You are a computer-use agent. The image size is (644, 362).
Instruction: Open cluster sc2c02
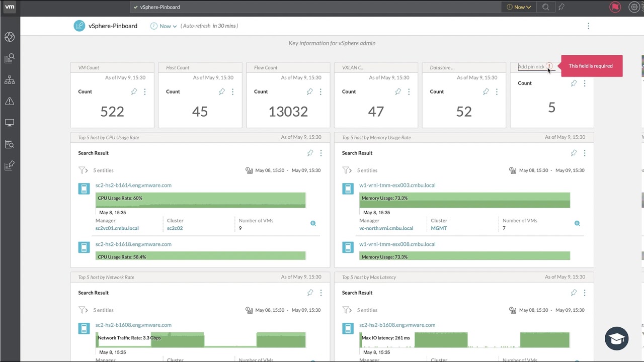(175, 228)
